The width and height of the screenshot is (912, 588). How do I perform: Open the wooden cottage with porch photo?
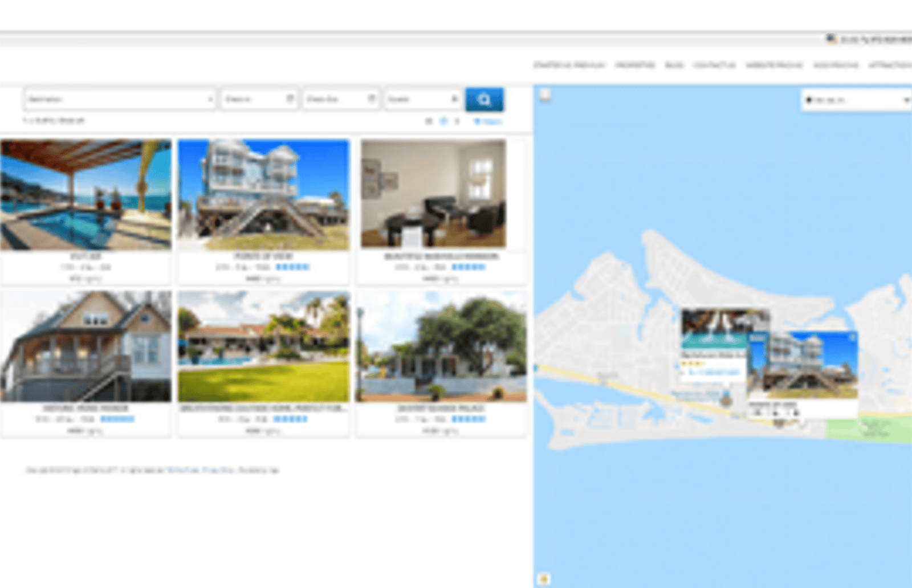pyautogui.click(x=85, y=346)
